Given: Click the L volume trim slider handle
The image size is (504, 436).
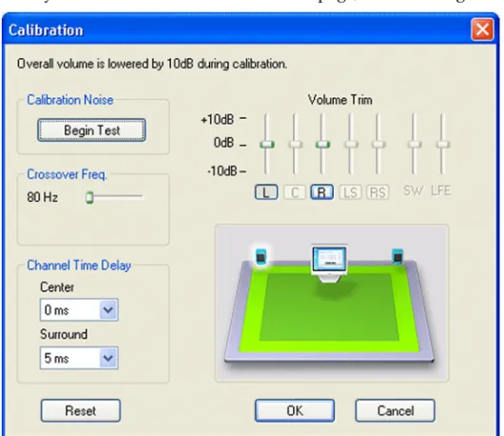Looking at the screenshot, I should [x=267, y=144].
